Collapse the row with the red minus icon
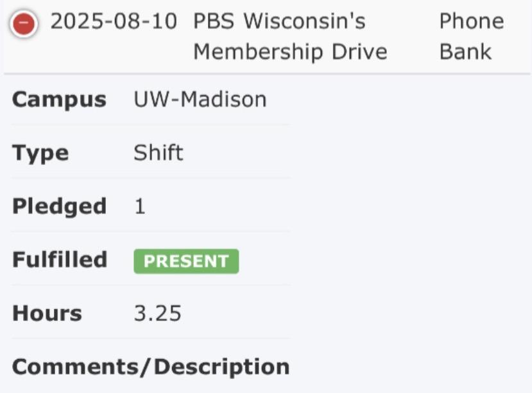 [x=24, y=24]
